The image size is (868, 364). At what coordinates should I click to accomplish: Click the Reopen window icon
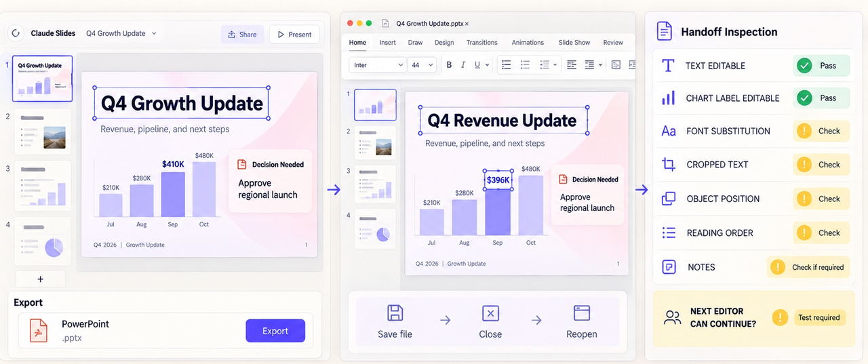pyautogui.click(x=582, y=312)
